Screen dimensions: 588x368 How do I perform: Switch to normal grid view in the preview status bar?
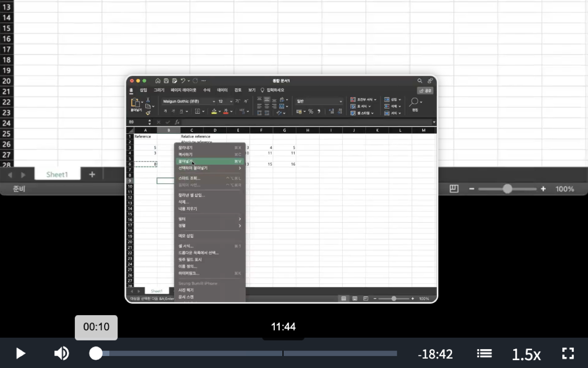tap(344, 299)
